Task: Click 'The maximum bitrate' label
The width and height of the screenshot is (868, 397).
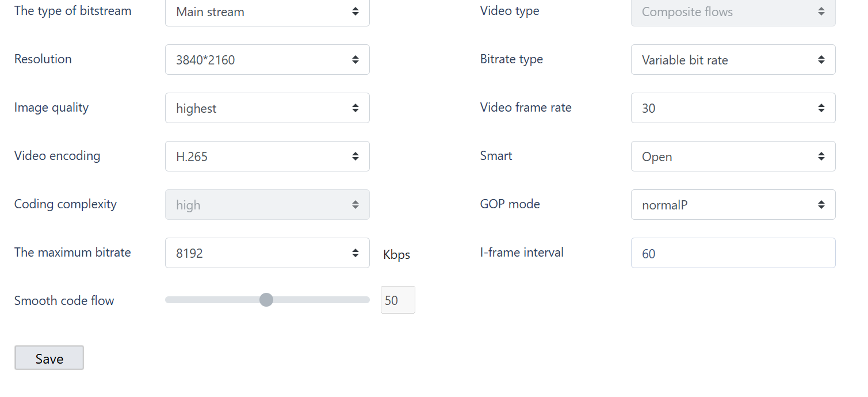Action: (x=72, y=252)
